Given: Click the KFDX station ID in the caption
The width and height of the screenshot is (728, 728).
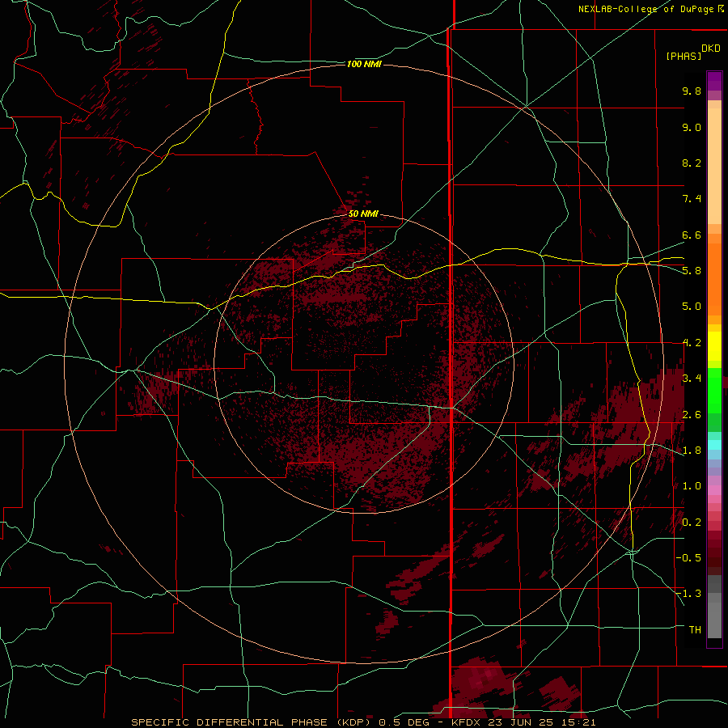Looking at the screenshot, I should coord(467,722).
